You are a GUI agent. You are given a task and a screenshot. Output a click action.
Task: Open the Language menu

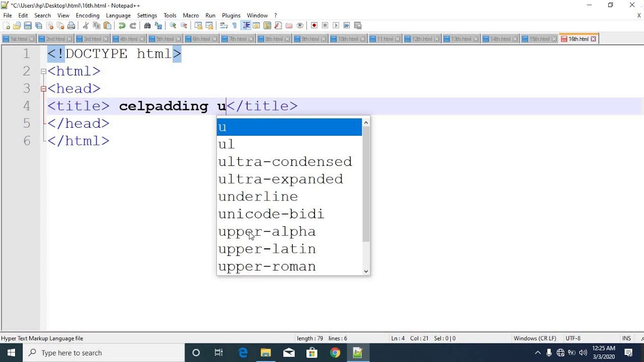(118, 16)
